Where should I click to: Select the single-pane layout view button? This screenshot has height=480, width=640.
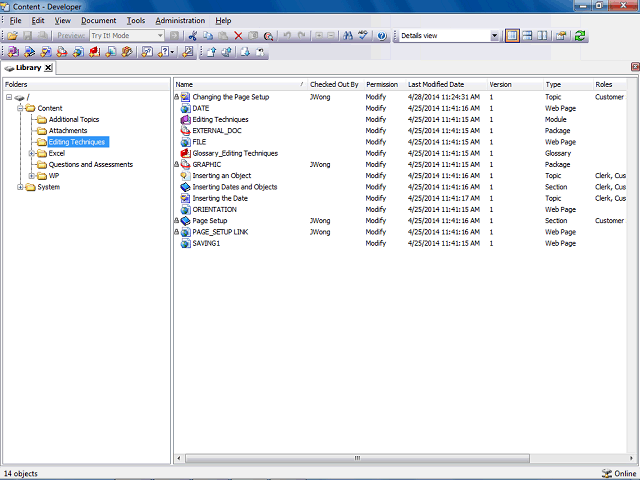[512, 36]
